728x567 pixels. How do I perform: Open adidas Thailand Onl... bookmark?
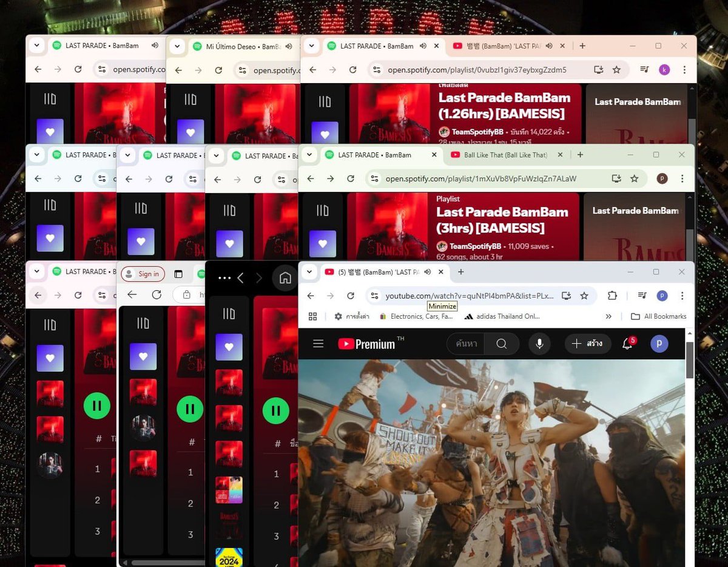502,316
